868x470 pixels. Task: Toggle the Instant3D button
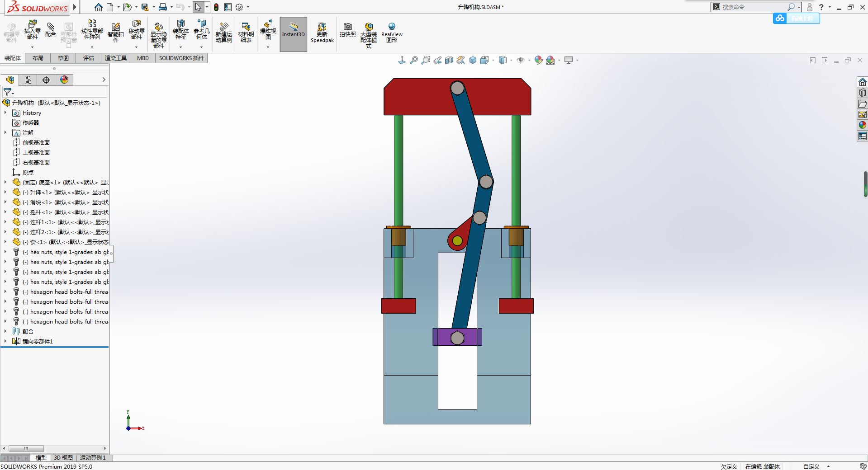pos(294,34)
